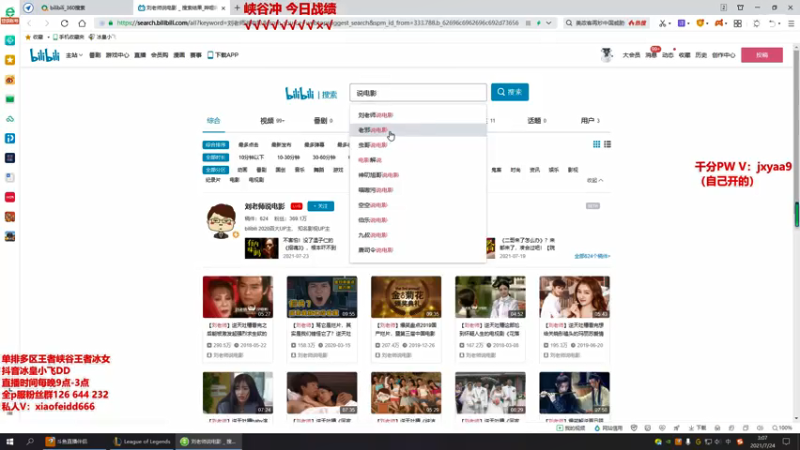Open the orange shield extension icon
Viewport: 800px width, 450px height.
[700, 23]
